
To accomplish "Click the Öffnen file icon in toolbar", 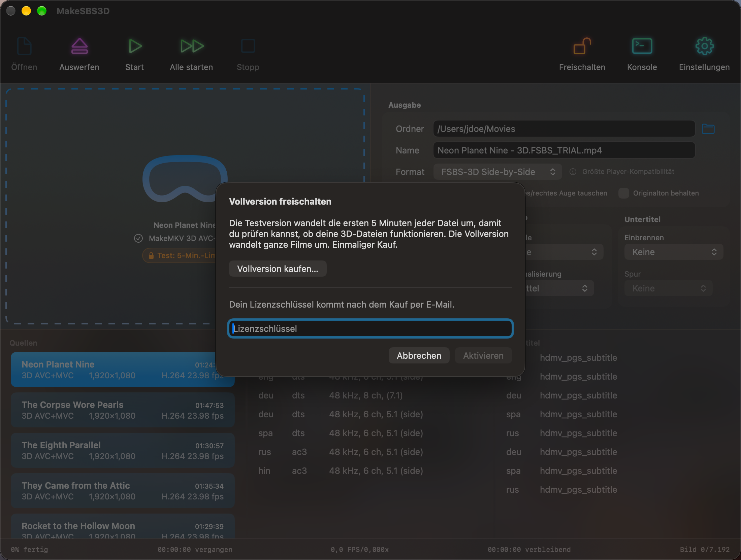I will (24, 46).
